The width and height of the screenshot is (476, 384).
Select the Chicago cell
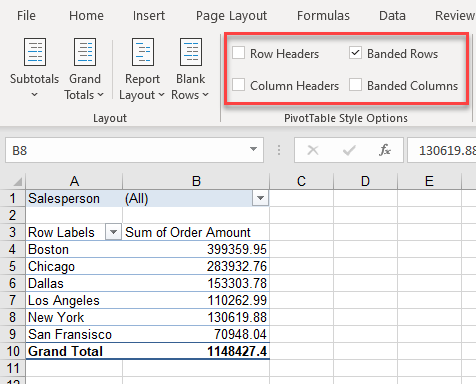(x=74, y=266)
